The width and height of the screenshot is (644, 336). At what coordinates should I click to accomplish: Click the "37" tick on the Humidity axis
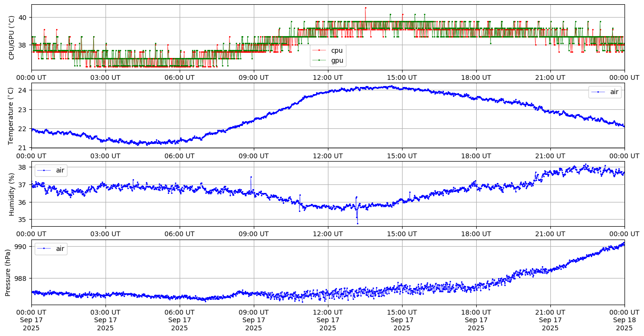point(23,185)
